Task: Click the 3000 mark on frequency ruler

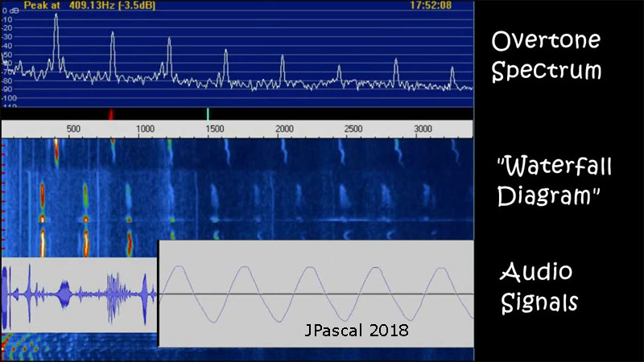Action: [423, 129]
